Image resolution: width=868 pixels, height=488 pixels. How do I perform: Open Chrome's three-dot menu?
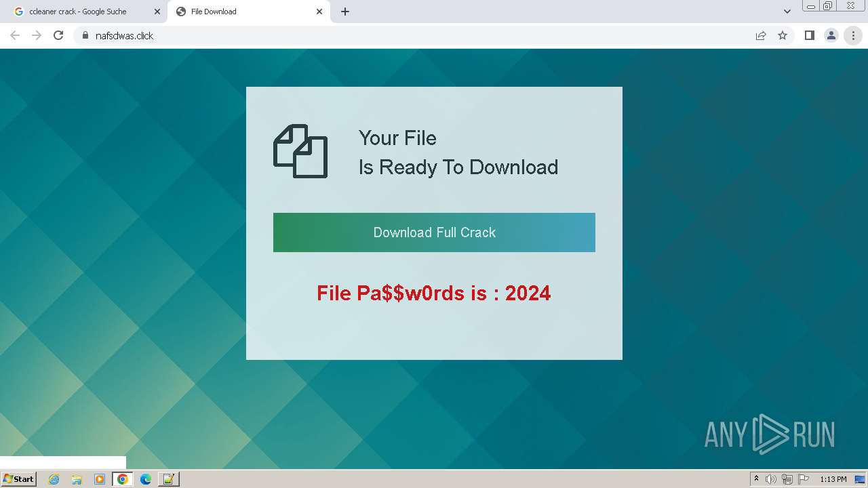click(x=853, y=35)
